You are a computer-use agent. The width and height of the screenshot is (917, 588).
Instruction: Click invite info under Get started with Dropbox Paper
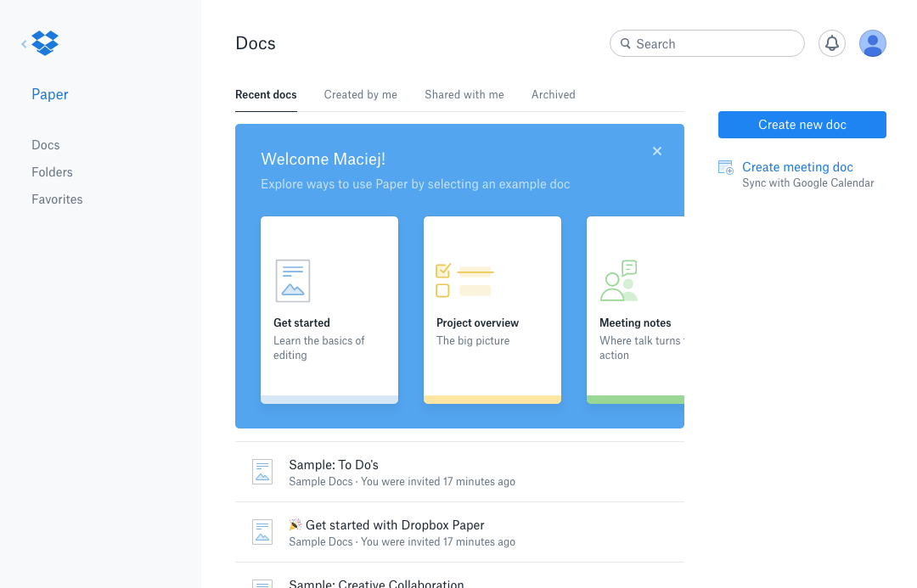point(402,542)
